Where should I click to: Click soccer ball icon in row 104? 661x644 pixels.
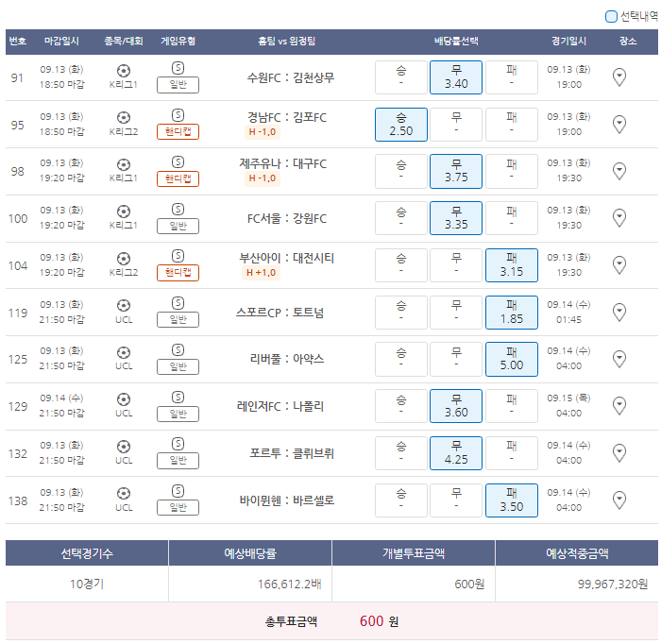(x=124, y=259)
